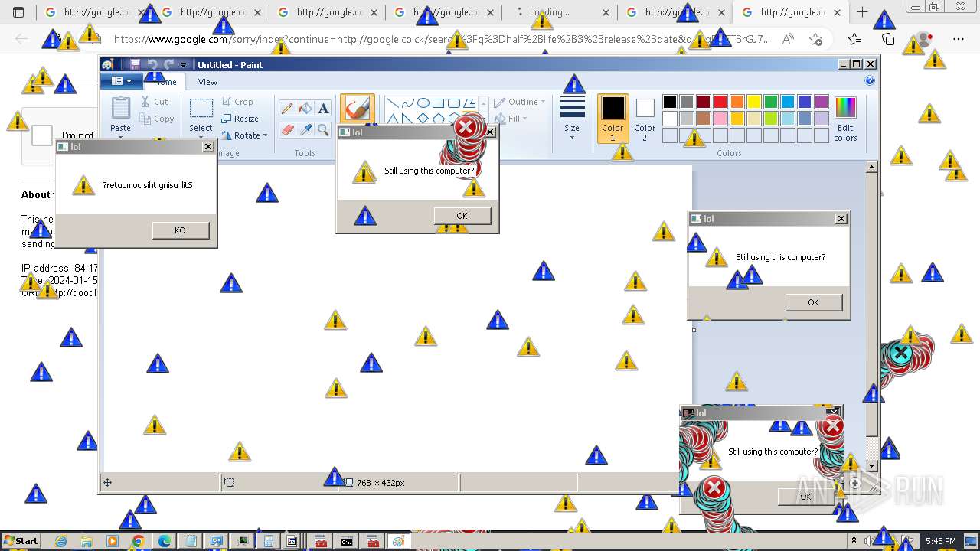The width and height of the screenshot is (980, 551).
Task: Click OK in dialog overlapping Paint's shapes gallery
Action: point(462,216)
